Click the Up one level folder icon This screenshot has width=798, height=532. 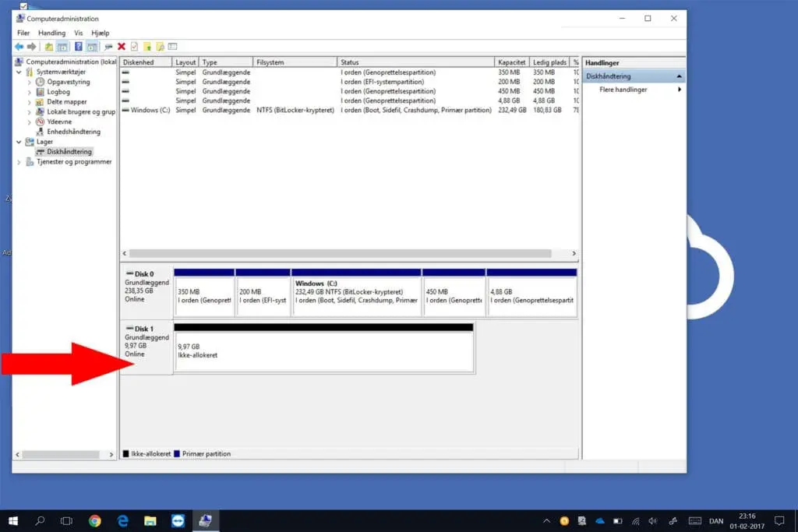pyautogui.click(x=49, y=47)
